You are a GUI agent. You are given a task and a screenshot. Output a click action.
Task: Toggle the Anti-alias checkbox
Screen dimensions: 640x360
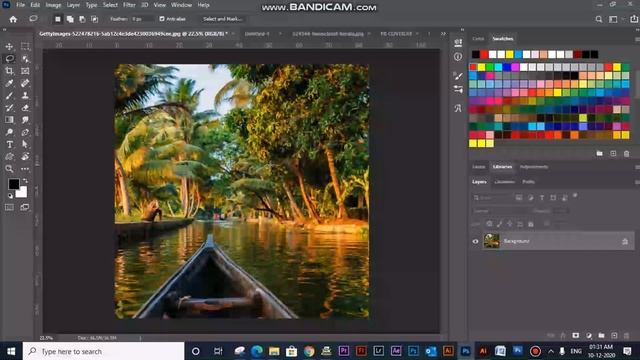coord(162,19)
